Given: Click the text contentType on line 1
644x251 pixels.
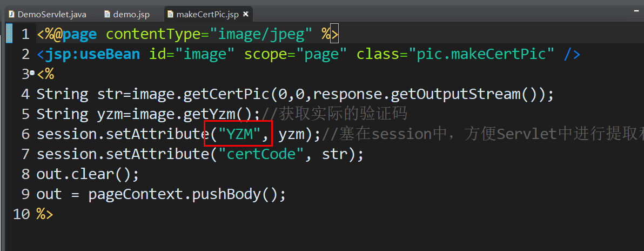Looking at the screenshot, I should tap(153, 34).
